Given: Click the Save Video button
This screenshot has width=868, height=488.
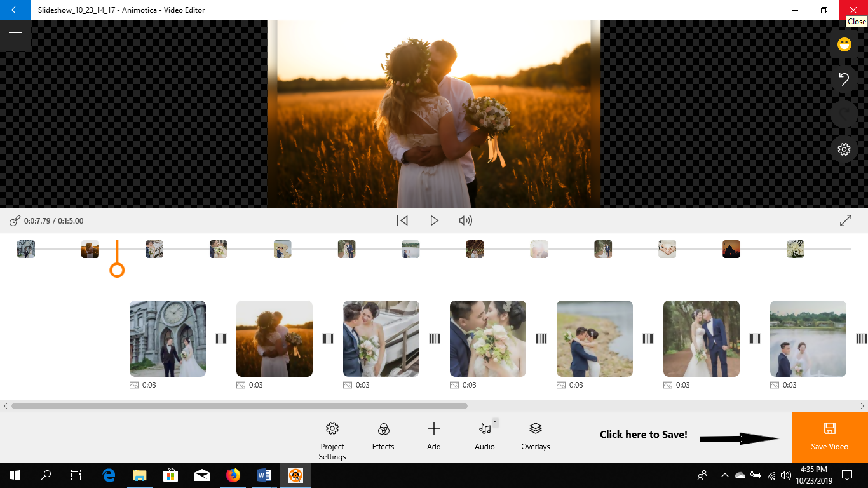Looking at the screenshot, I should point(829,437).
